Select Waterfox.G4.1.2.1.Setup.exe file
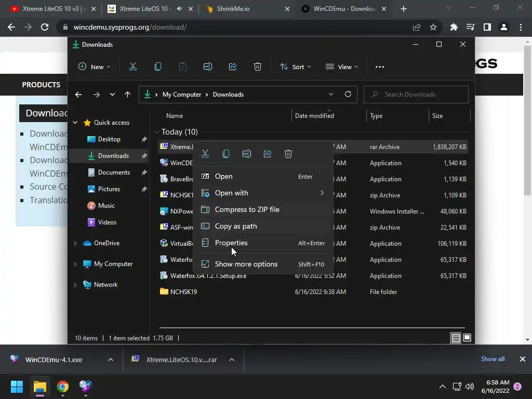532x399 pixels. 313,276
